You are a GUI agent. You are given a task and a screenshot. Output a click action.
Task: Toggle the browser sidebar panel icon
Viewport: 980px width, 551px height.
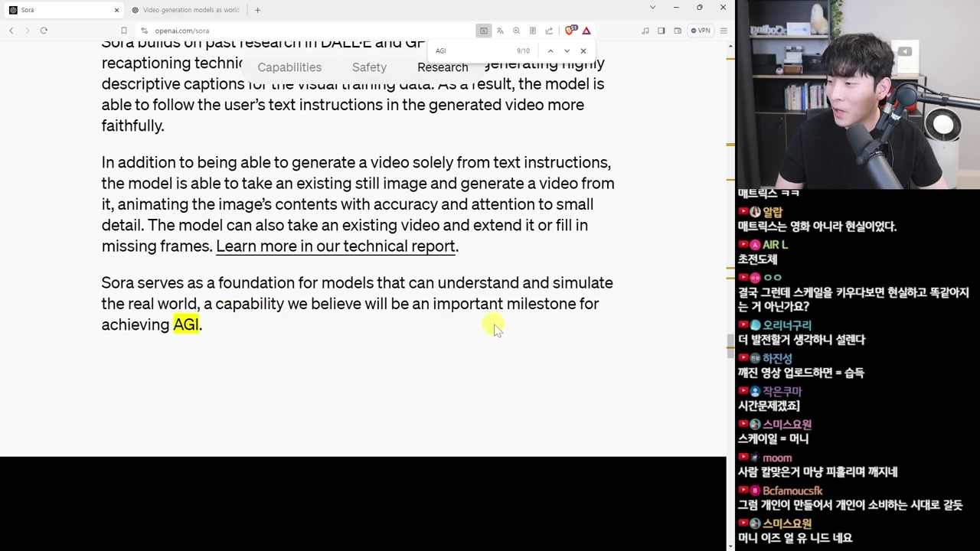(x=661, y=31)
